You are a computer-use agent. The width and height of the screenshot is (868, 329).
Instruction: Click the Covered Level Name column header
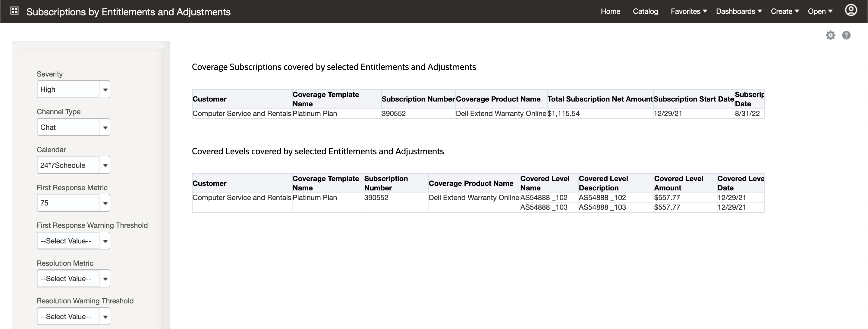click(x=545, y=183)
